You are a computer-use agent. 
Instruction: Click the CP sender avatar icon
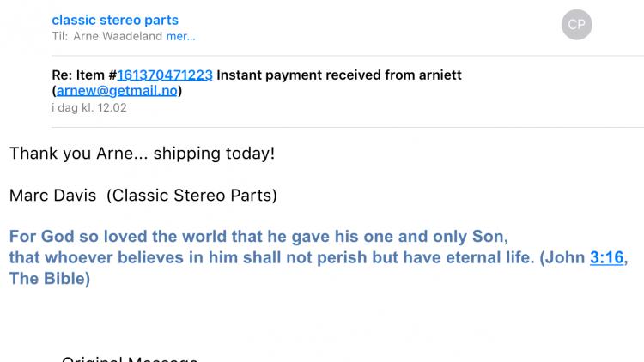click(x=577, y=24)
